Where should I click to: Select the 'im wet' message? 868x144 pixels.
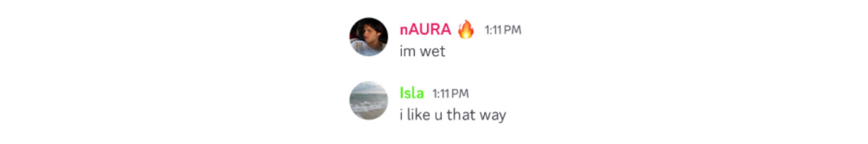tap(422, 51)
